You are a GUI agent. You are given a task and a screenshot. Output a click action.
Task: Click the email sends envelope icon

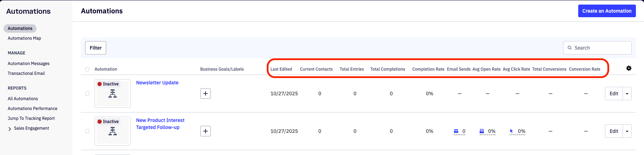(456, 131)
